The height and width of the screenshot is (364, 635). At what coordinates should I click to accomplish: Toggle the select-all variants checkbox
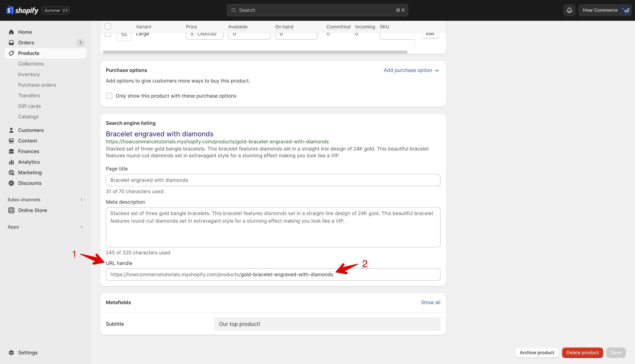[108, 26]
